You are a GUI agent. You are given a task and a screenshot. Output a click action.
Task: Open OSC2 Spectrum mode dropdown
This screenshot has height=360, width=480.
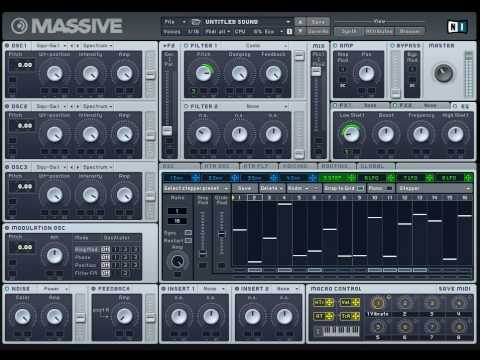tap(97, 106)
